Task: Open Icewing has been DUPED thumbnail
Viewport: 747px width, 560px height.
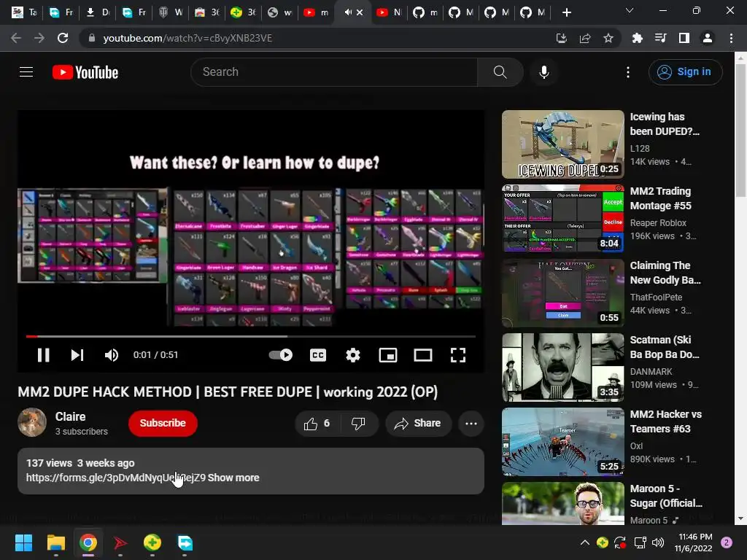Action: pyautogui.click(x=562, y=144)
